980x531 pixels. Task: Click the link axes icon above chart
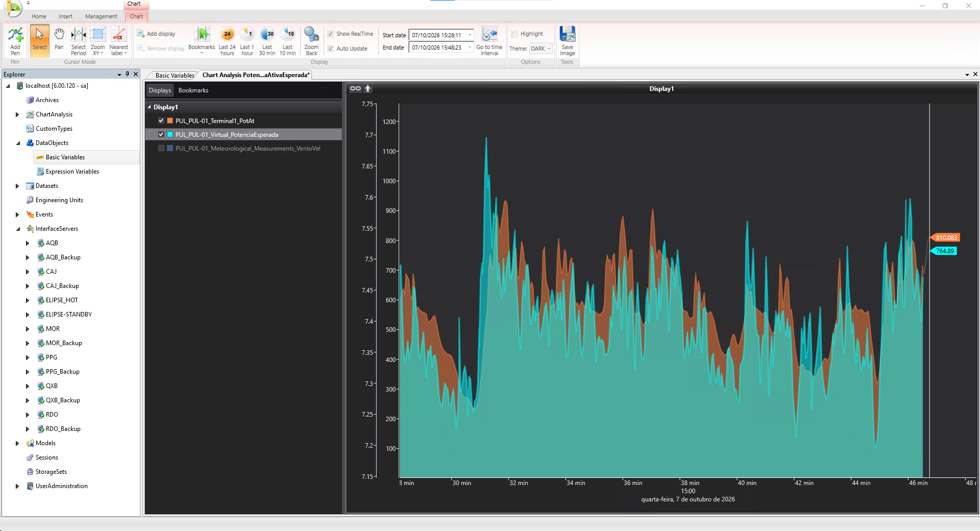(355, 88)
